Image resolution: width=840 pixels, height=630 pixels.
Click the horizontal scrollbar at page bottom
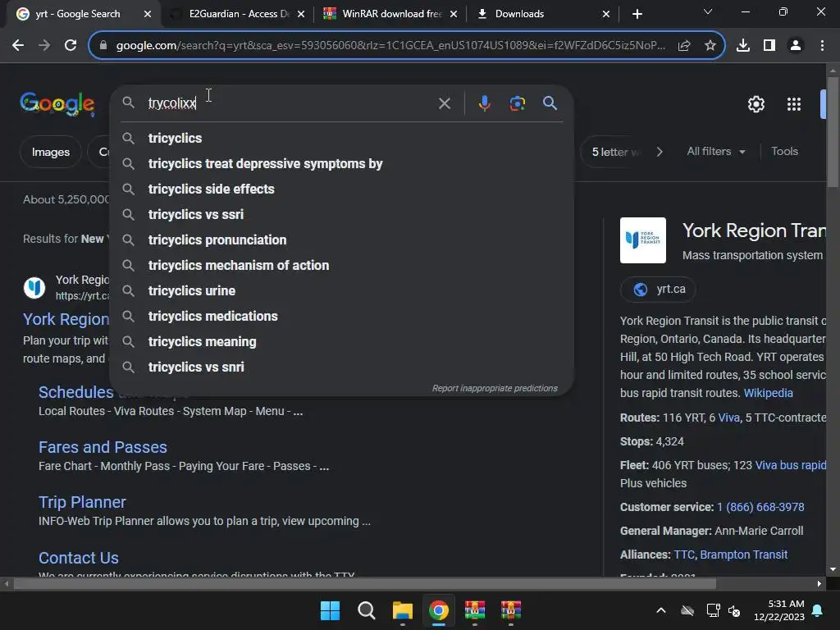pyautogui.click(x=364, y=584)
